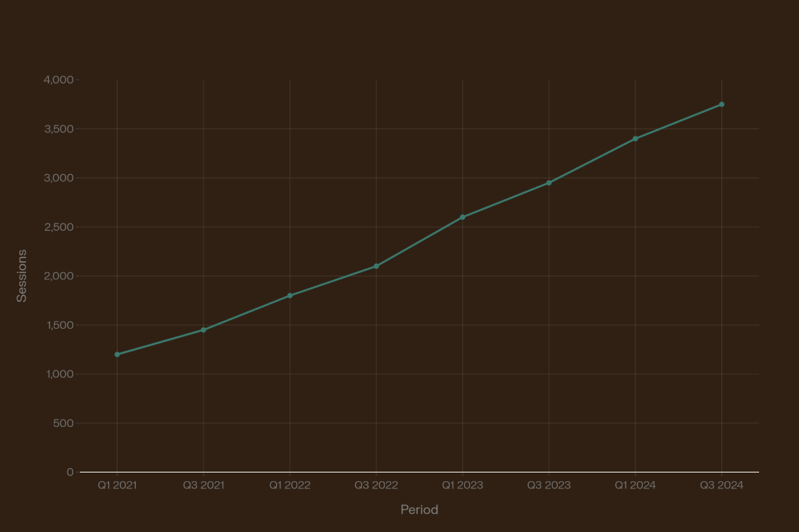Click the Q3 2024 x-axis label
Viewport: 799px width, 532px height.
pyautogui.click(x=721, y=486)
